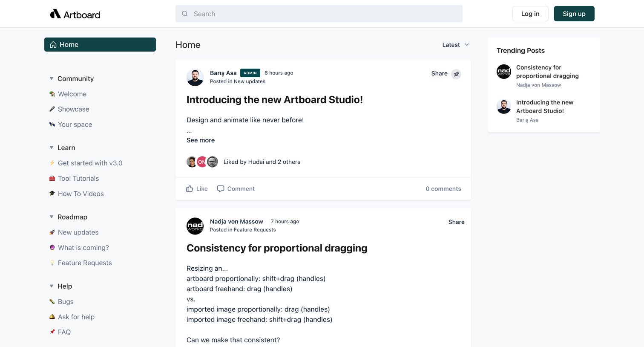
Task: Click the nad works avatar in Trending Posts
Action: pos(504,72)
